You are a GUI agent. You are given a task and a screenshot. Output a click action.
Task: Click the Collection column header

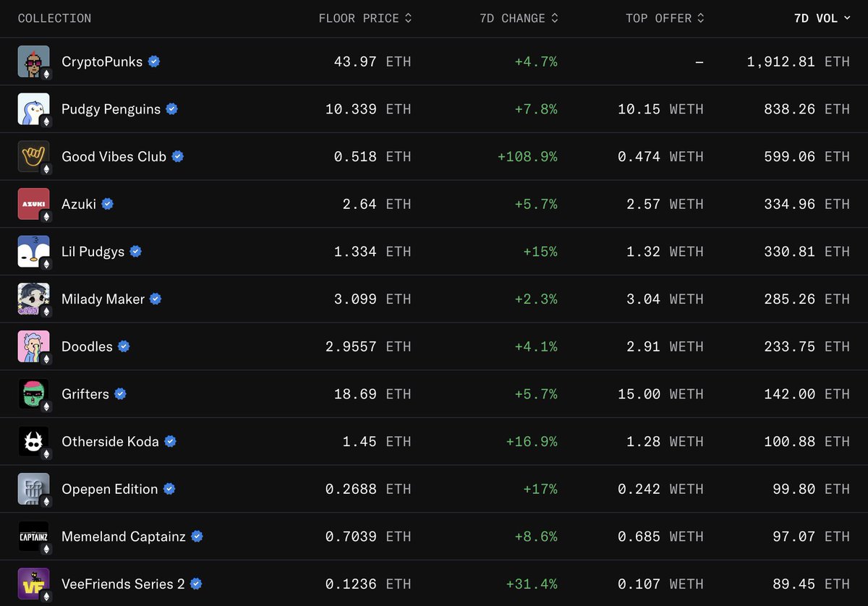point(54,18)
